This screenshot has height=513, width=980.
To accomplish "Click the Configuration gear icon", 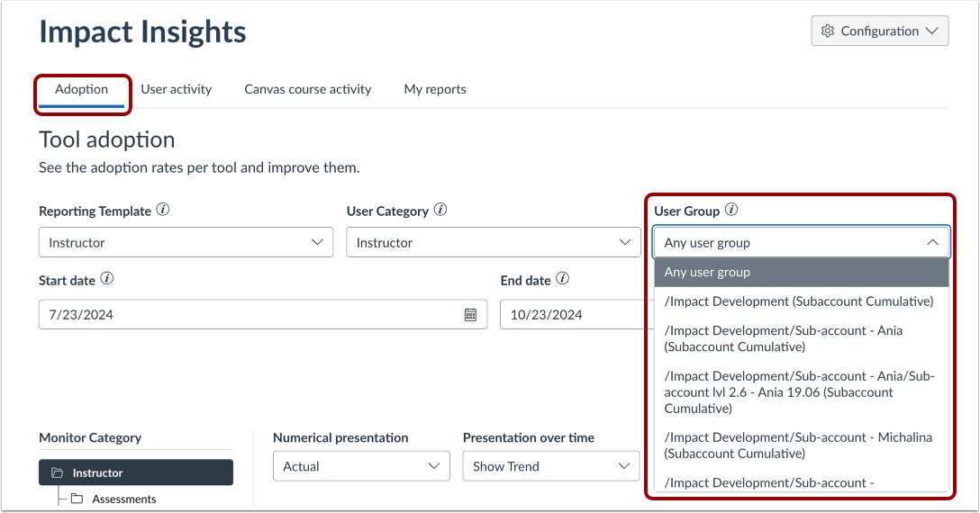I will [828, 31].
